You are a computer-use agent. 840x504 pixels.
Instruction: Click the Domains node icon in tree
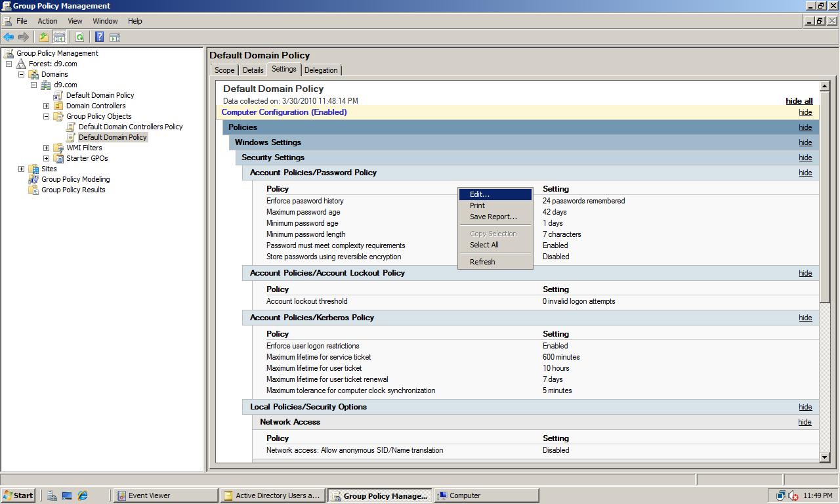[x=33, y=74]
